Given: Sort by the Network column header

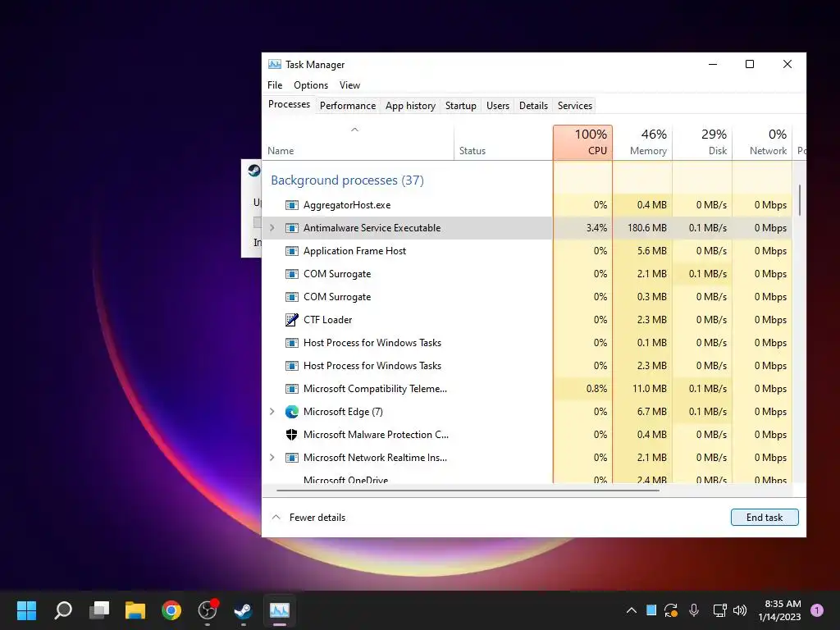Looking at the screenshot, I should click(x=762, y=143).
